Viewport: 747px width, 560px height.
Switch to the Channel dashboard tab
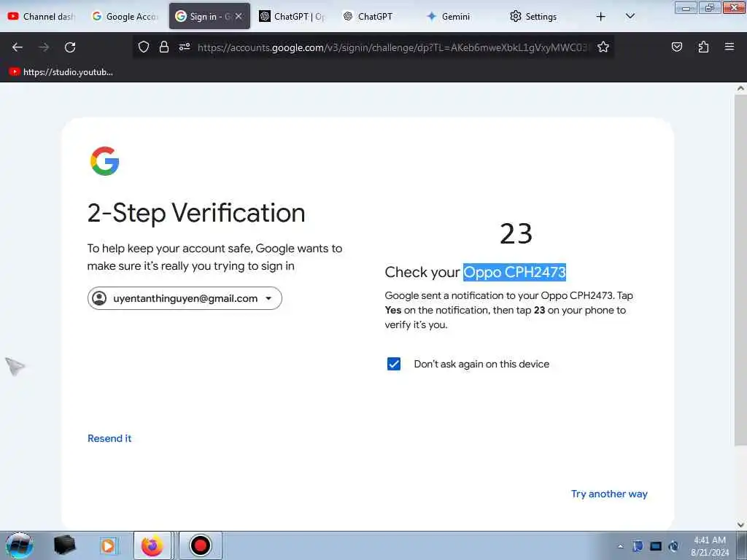pyautogui.click(x=42, y=16)
